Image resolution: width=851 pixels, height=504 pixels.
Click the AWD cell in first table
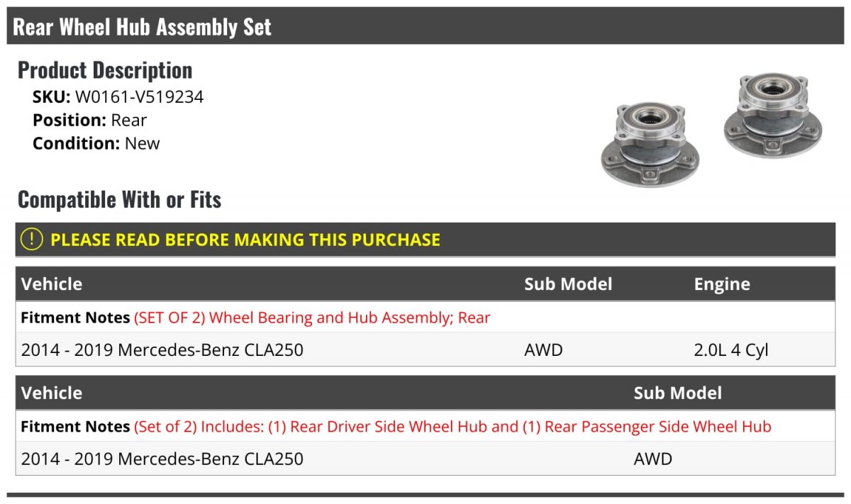click(543, 349)
